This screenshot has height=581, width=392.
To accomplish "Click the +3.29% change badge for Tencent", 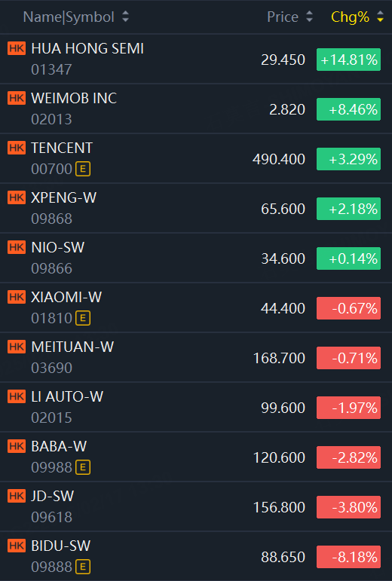I will 348,159.
